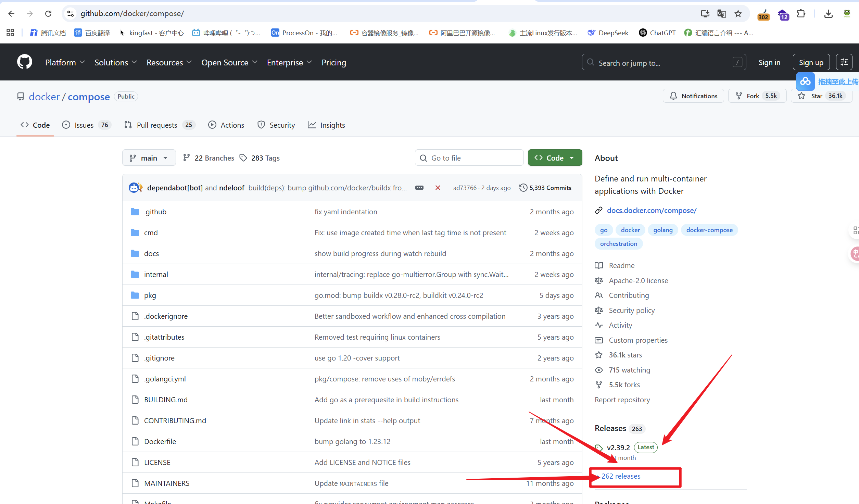Click the failed status X icon on latest commit
Screen dimensions: 859x504
click(x=438, y=188)
